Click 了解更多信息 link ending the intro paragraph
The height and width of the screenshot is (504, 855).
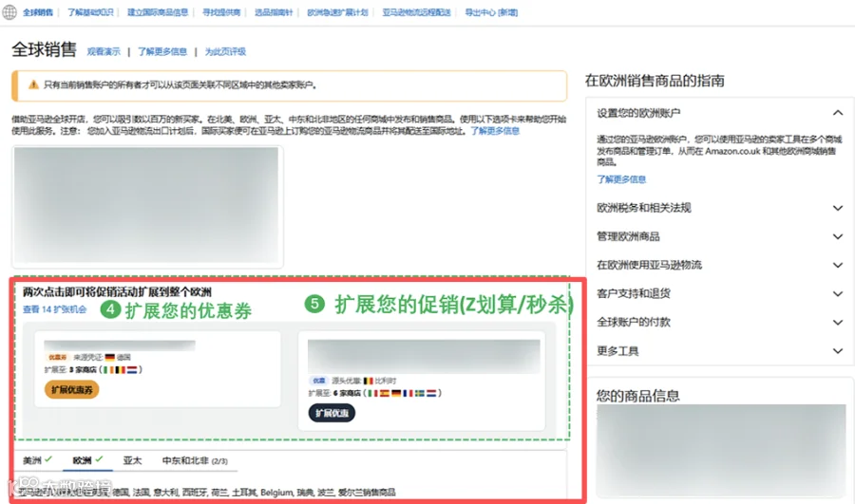click(495, 131)
